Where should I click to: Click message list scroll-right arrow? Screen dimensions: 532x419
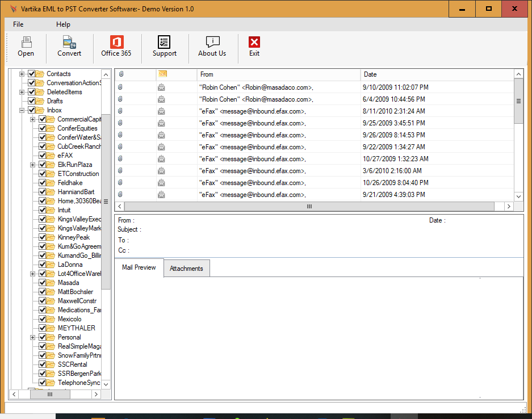[509, 206]
